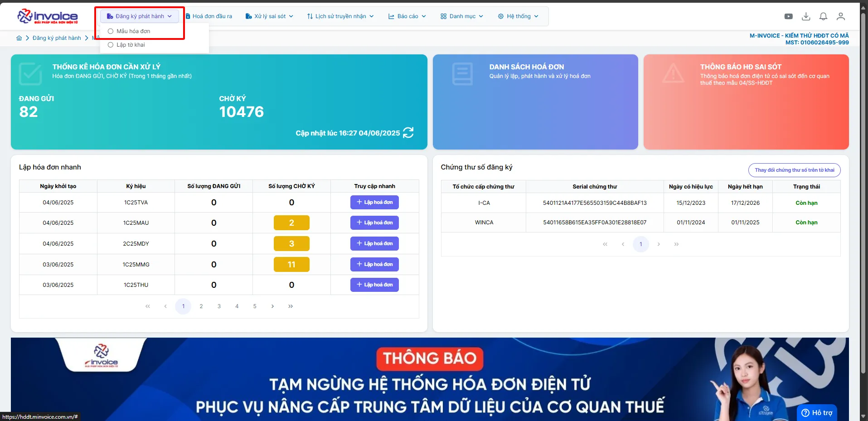
Task: Select Lập tờ khai radio option
Action: [x=111, y=45]
